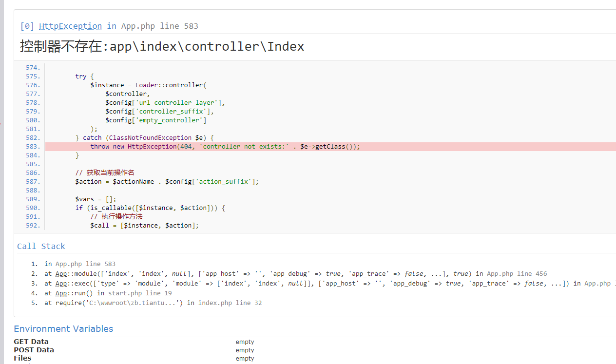Click the "$vars = [];" line
This screenshot has height=364, width=616.
pyautogui.click(x=96, y=199)
